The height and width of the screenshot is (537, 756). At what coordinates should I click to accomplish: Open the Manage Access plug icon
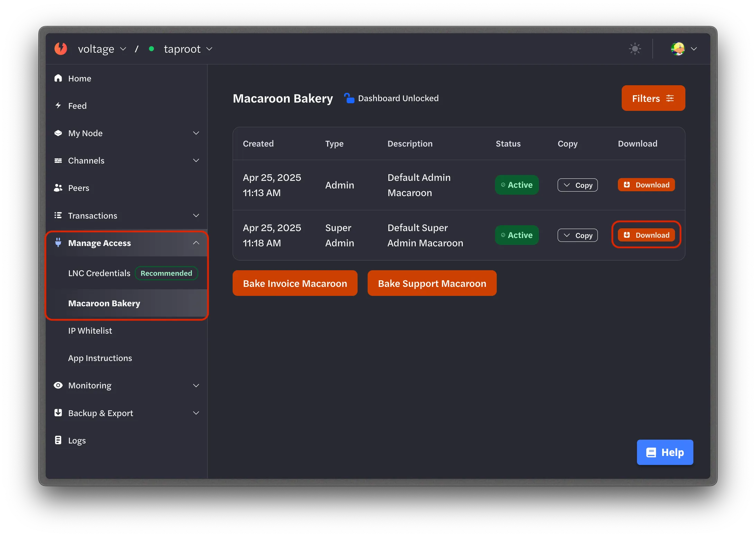pos(58,243)
